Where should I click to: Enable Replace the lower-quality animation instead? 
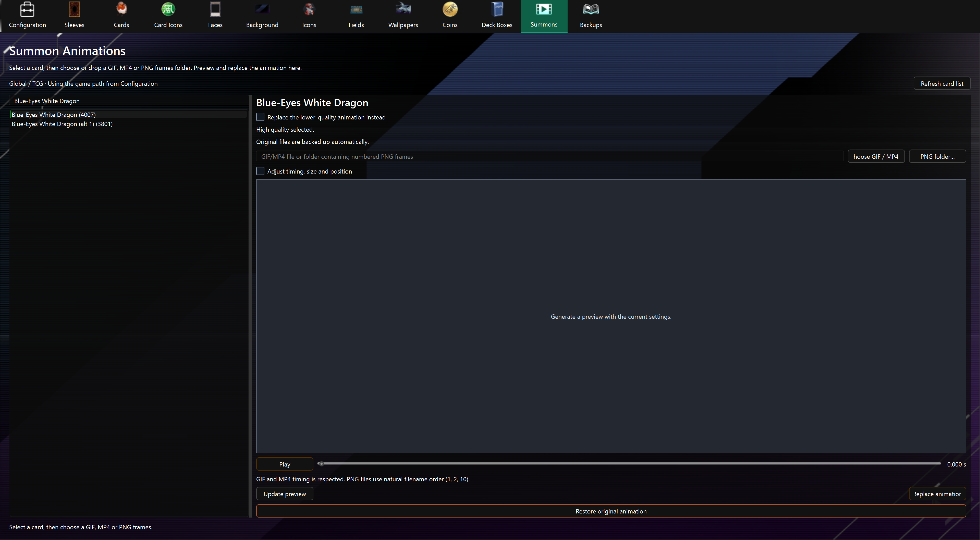[260, 117]
